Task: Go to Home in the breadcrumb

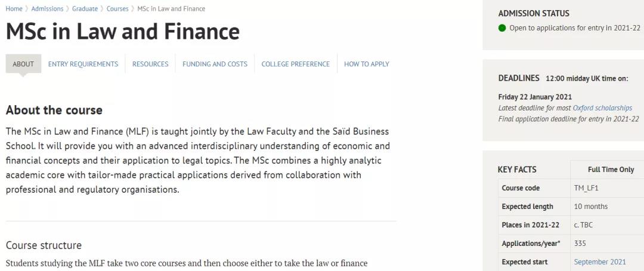Action: pyautogui.click(x=14, y=9)
